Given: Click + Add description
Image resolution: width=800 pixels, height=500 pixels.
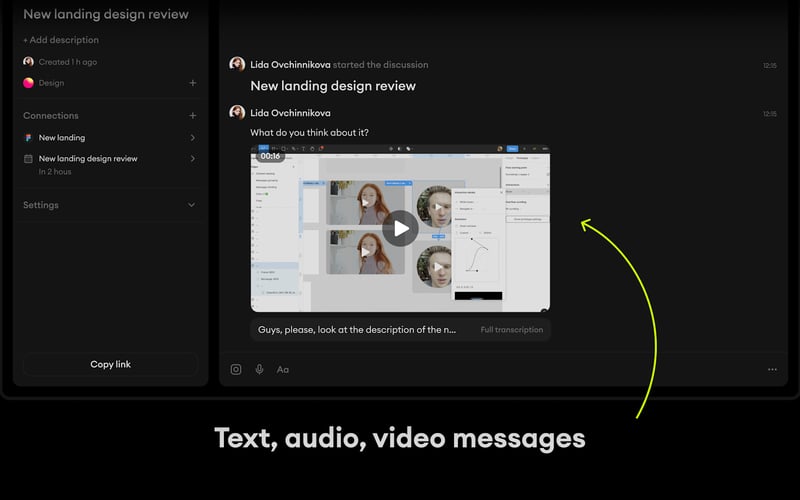Looking at the screenshot, I should 61,40.
